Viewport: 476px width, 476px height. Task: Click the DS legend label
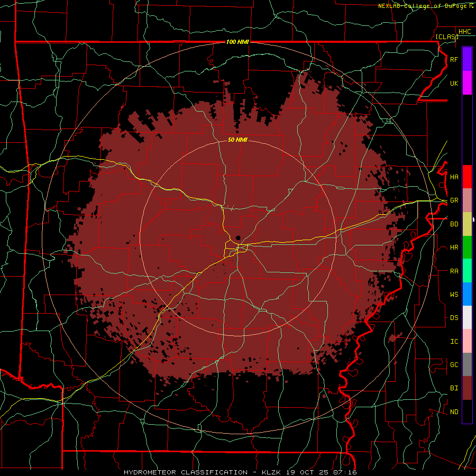click(x=454, y=318)
